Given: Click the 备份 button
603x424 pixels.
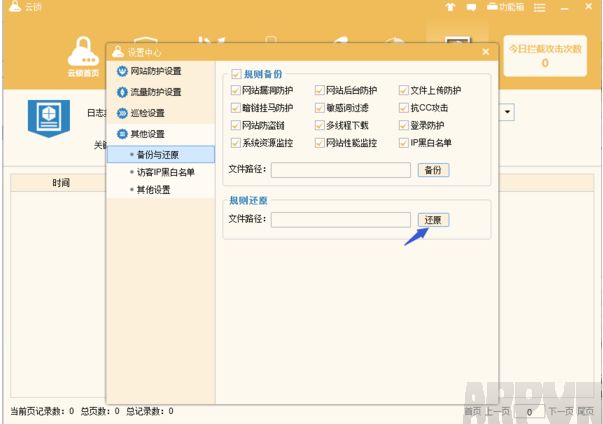Looking at the screenshot, I should pyautogui.click(x=432, y=170).
